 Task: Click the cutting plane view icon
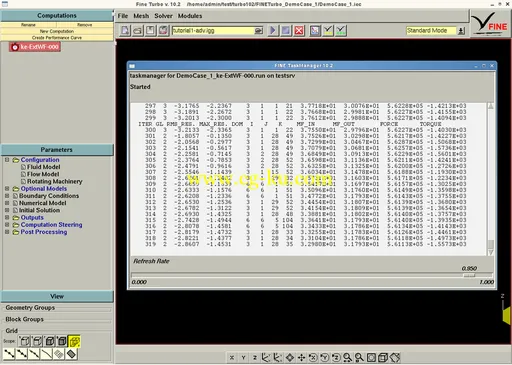(395, 358)
